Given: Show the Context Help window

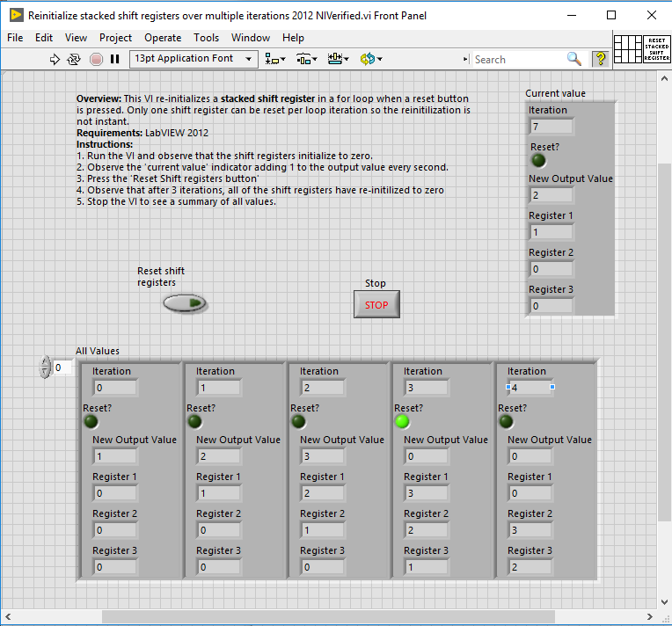Looking at the screenshot, I should coord(601,59).
